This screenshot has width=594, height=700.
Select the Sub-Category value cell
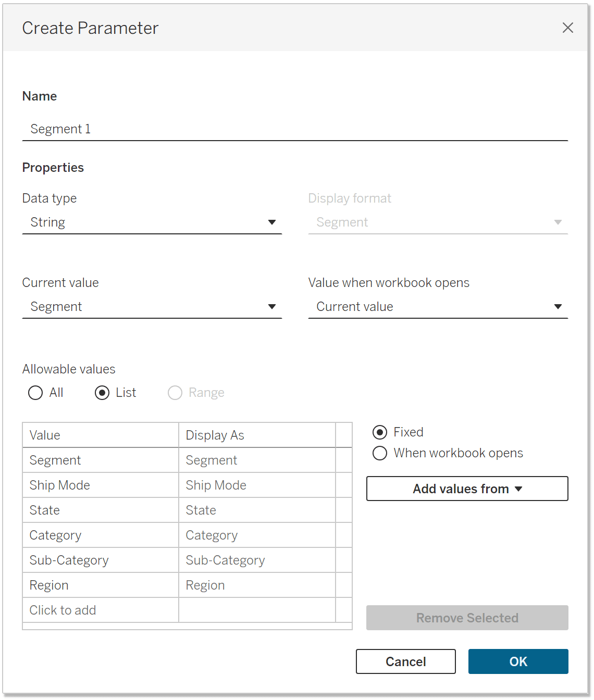point(101,560)
